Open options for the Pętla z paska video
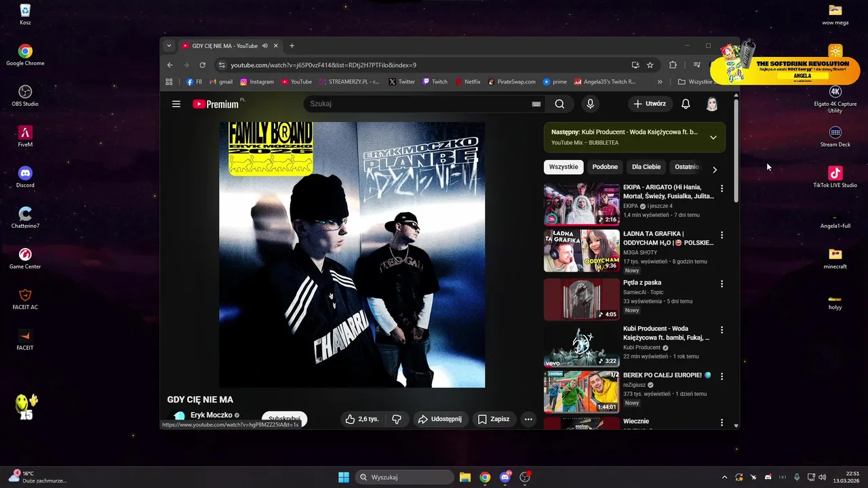 tap(722, 284)
